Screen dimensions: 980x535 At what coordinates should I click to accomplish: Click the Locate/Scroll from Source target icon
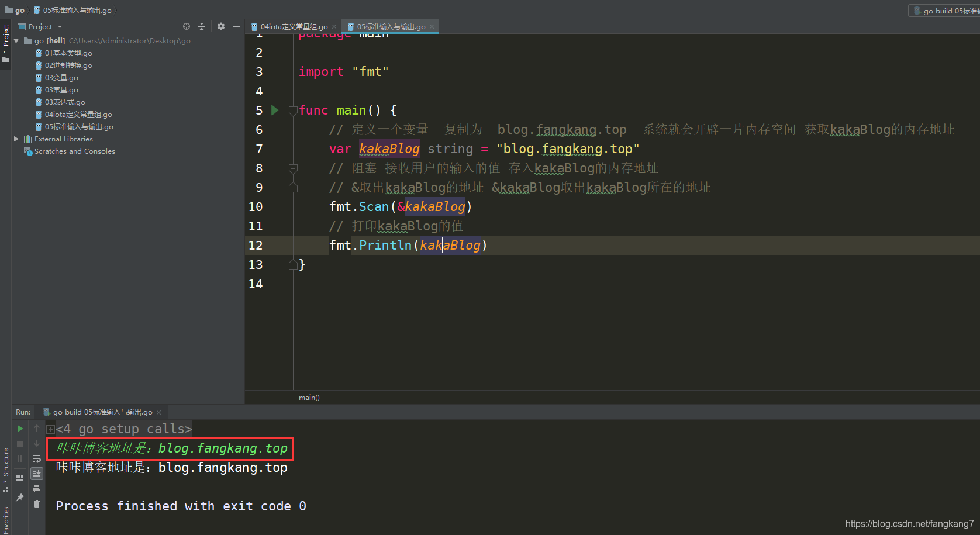[x=187, y=26]
